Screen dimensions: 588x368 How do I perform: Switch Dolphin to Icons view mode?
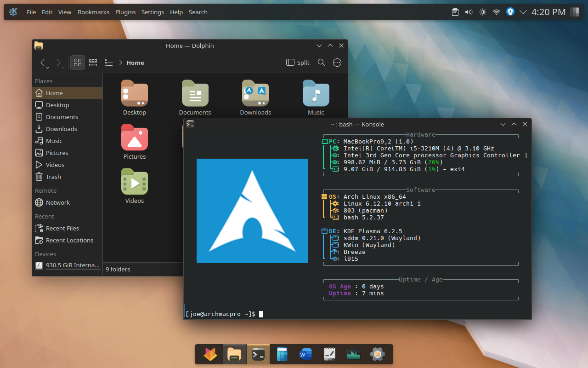pos(78,63)
